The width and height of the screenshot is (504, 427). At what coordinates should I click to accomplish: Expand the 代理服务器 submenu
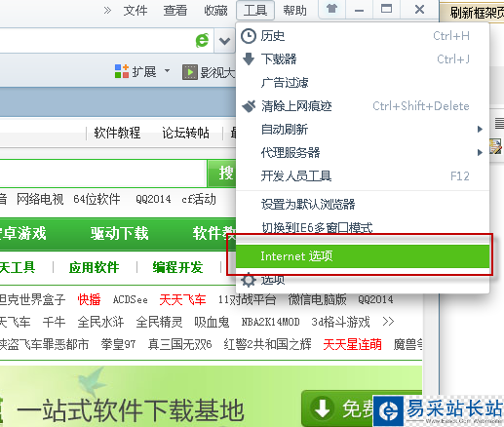[363, 153]
